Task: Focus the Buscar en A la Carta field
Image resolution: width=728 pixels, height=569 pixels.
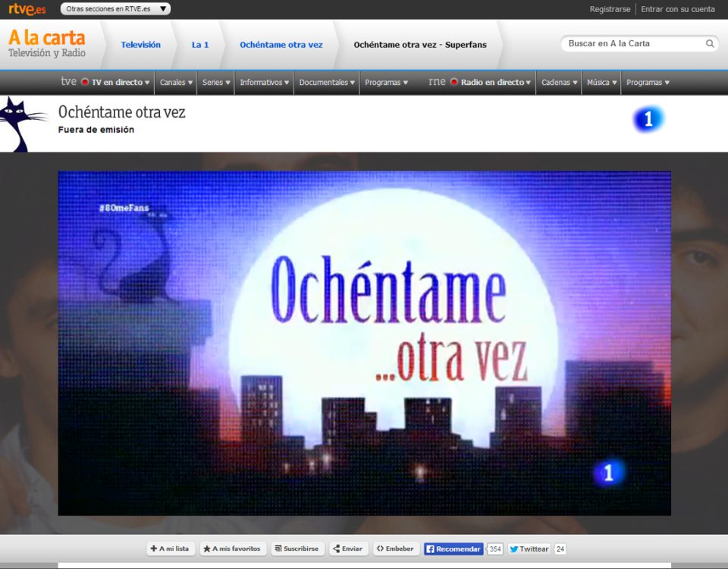Action: (633, 44)
